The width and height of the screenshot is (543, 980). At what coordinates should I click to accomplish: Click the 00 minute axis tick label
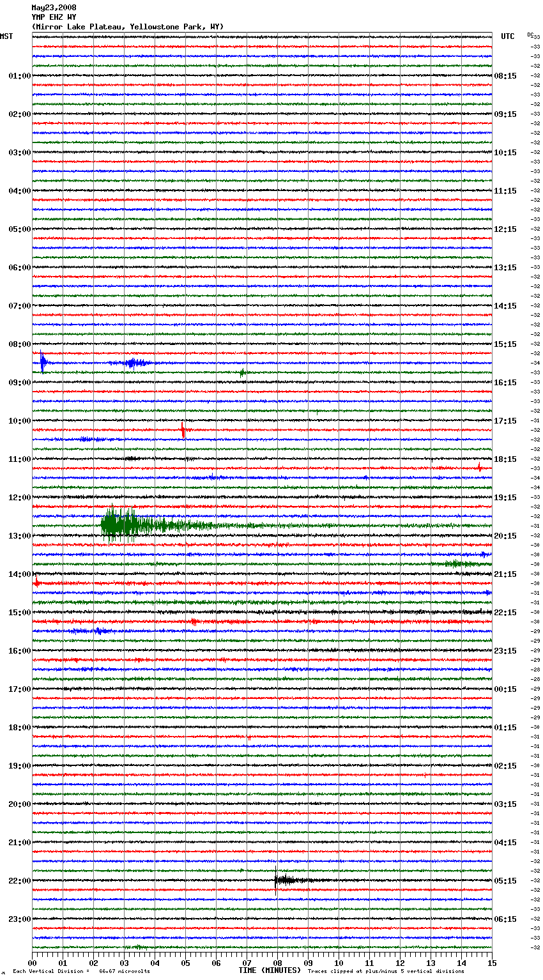pos(32,963)
